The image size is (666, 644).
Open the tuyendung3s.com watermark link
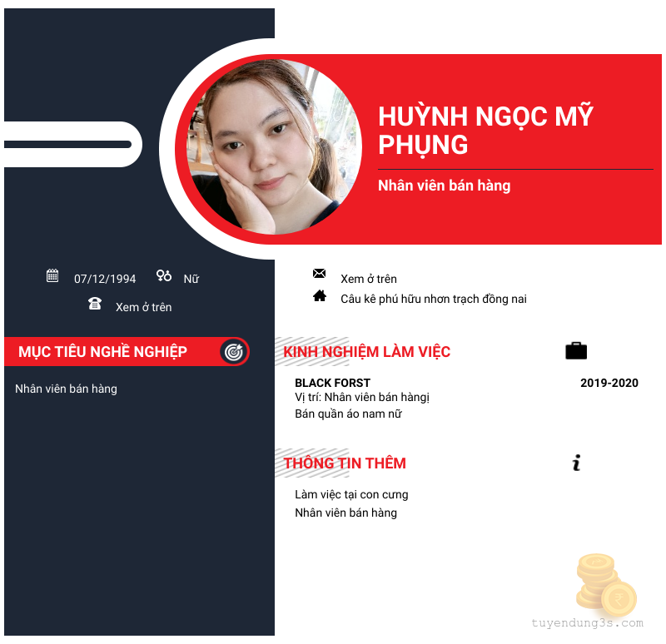(x=588, y=623)
